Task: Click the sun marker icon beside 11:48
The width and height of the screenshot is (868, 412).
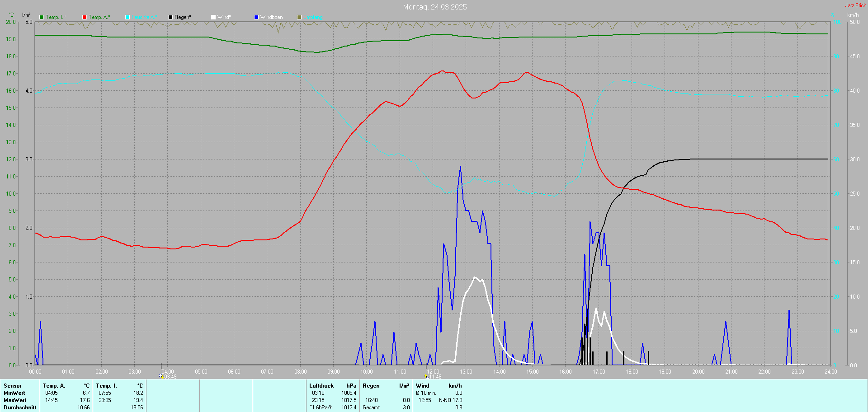Action: point(426,376)
